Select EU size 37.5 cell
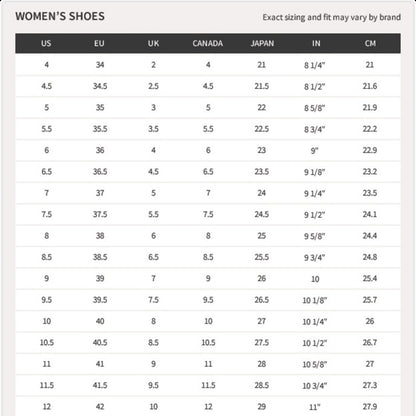 pyautogui.click(x=100, y=214)
